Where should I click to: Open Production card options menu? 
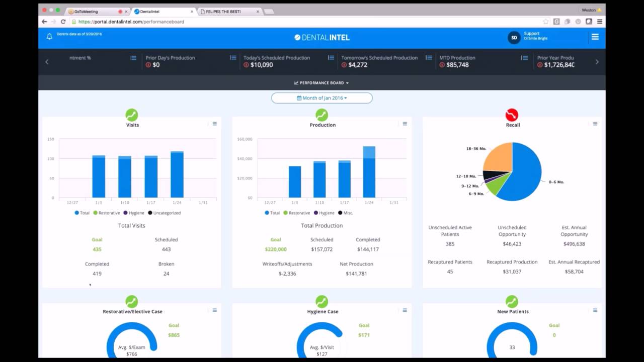(x=405, y=124)
